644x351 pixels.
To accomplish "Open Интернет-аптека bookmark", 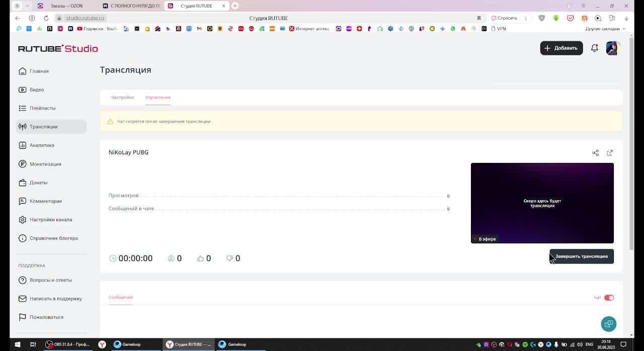I will tap(309, 29).
